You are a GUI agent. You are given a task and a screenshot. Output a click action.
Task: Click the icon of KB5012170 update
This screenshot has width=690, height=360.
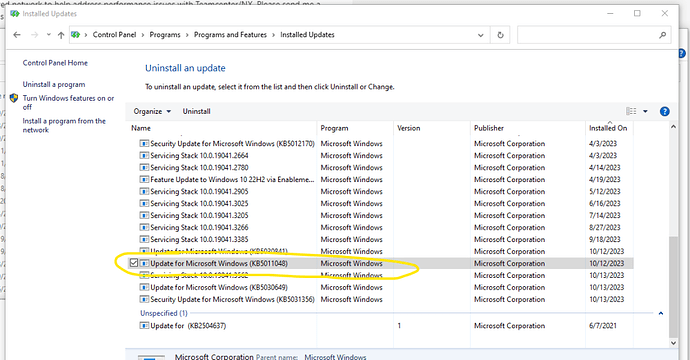point(144,143)
